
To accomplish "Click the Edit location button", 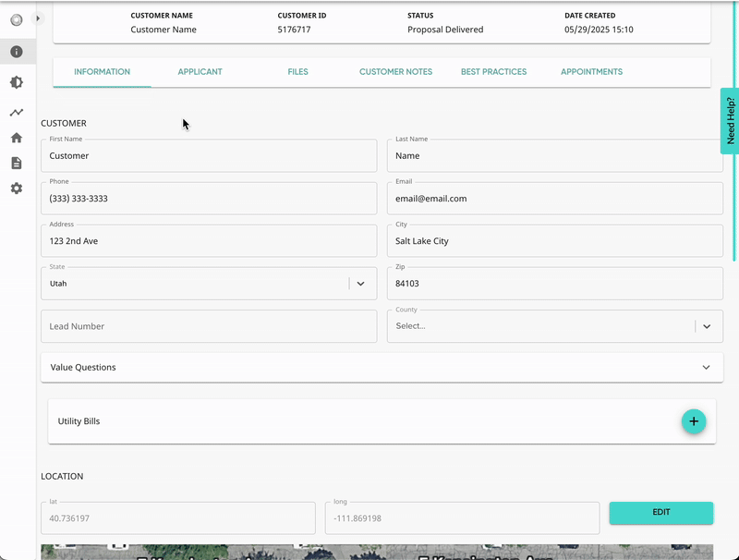I will coord(660,512).
